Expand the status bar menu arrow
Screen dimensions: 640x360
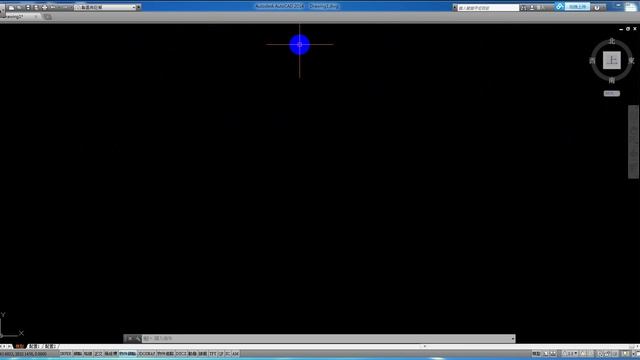[x=633, y=354]
